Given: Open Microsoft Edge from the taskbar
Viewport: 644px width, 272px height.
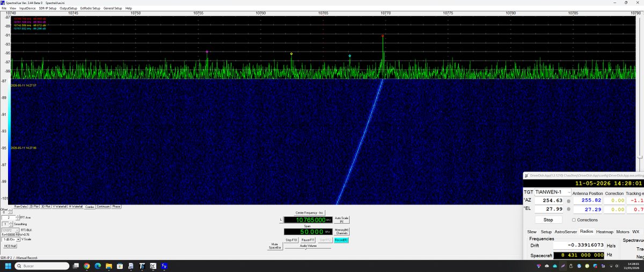Looking at the screenshot, I should click(98, 266).
